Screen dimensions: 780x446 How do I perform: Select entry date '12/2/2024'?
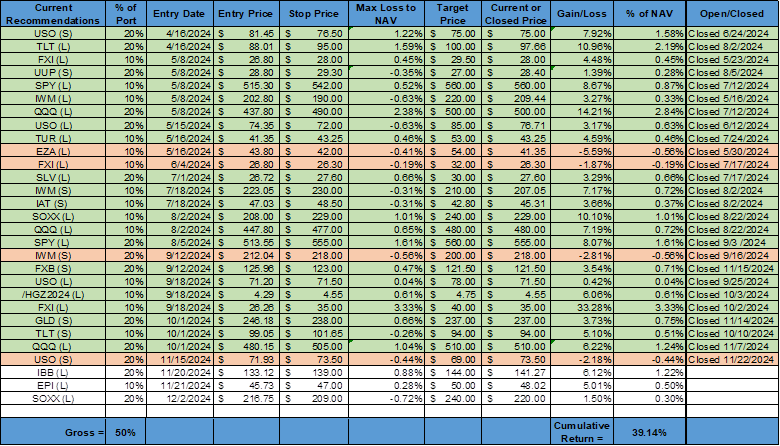point(180,398)
